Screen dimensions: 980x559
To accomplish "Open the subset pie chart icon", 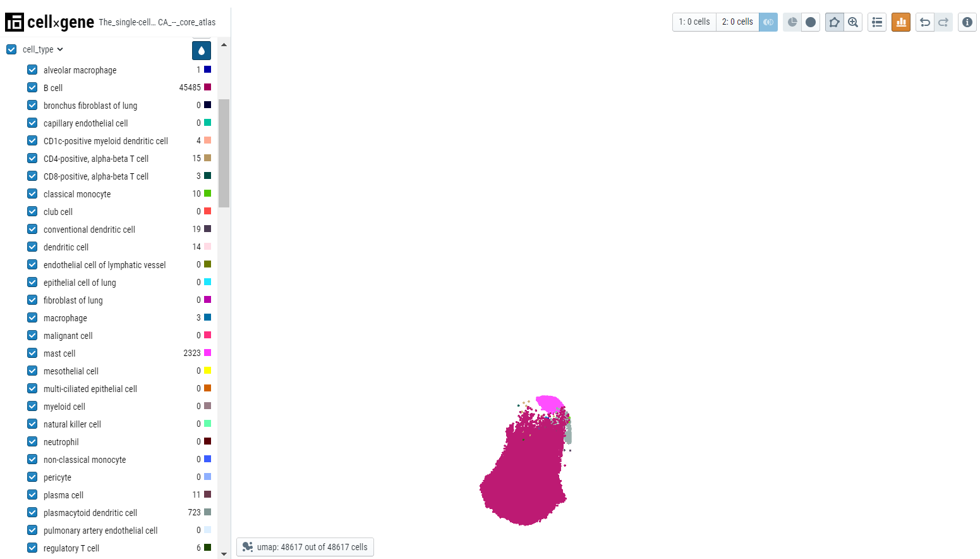I will click(x=792, y=22).
